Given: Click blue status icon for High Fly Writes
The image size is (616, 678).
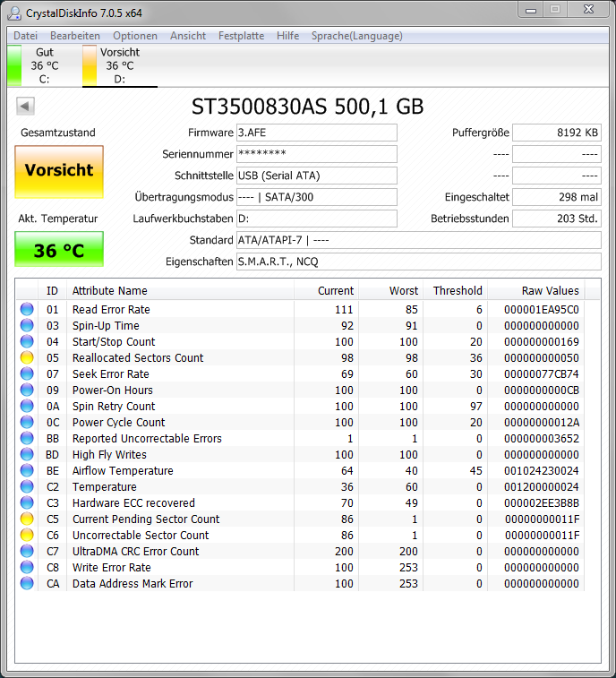Looking at the screenshot, I should (27, 454).
